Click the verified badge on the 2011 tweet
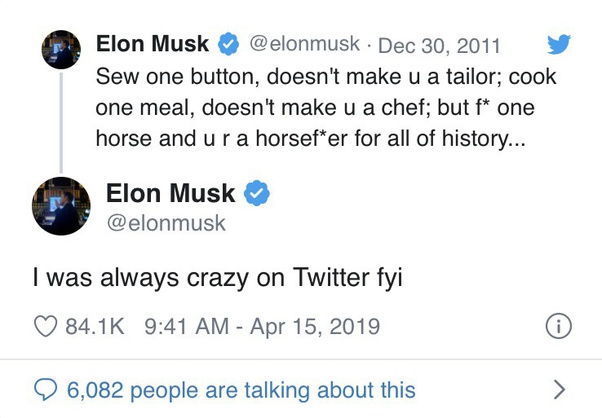Image resolution: width=602 pixels, height=418 pixels. click(x=228, y=44)
